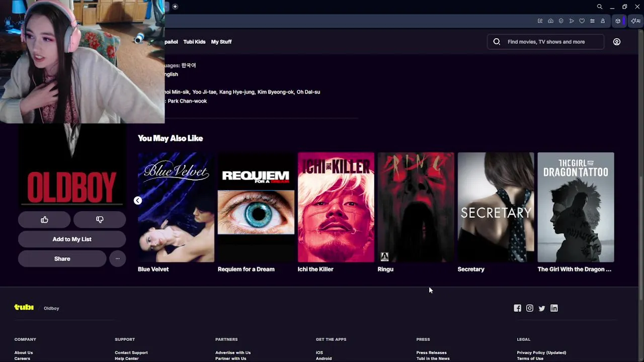Open the Secretary poster
The image size is (644, 362).
(496, 207)
